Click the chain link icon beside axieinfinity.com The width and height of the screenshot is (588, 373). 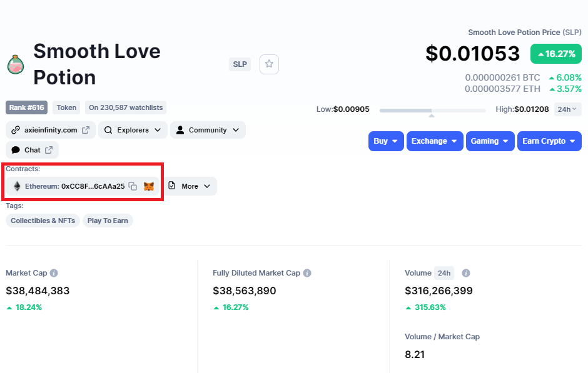coord(16,130)
